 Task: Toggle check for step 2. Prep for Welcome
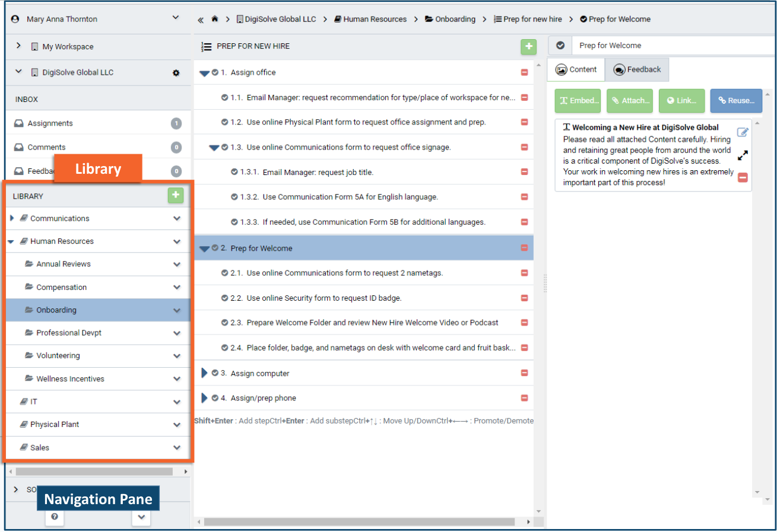click(x=215, y=248)
